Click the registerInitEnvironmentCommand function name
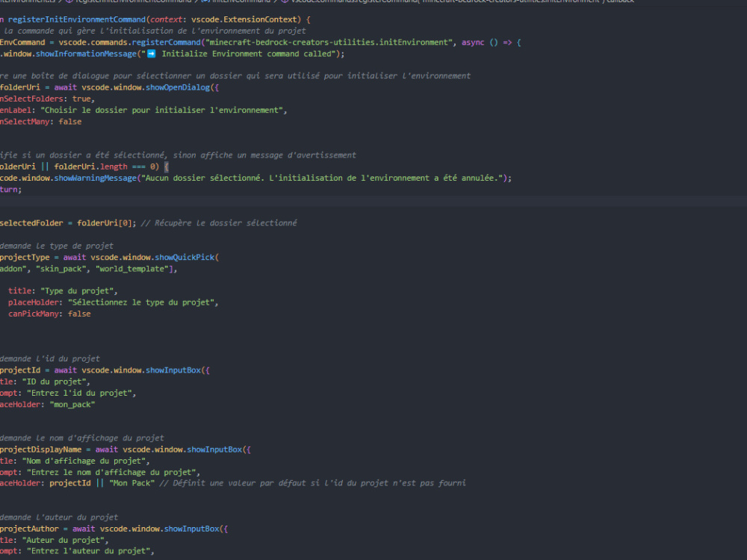747x560 pixels. point(77,19)
